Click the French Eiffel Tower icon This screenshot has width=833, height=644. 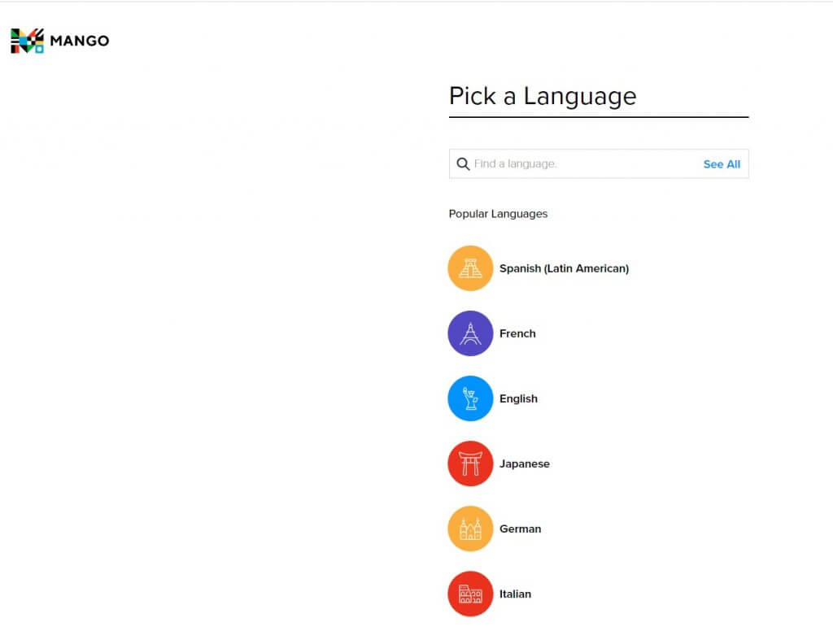click(470, 333)
